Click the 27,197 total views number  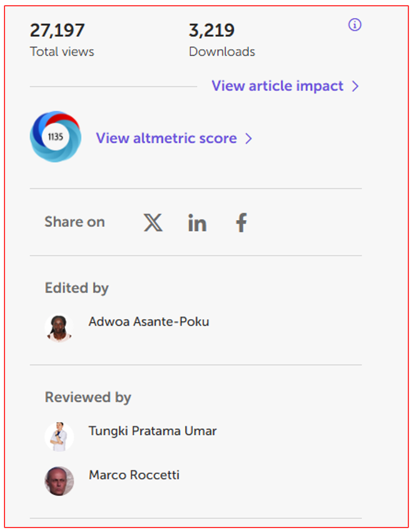58,30
